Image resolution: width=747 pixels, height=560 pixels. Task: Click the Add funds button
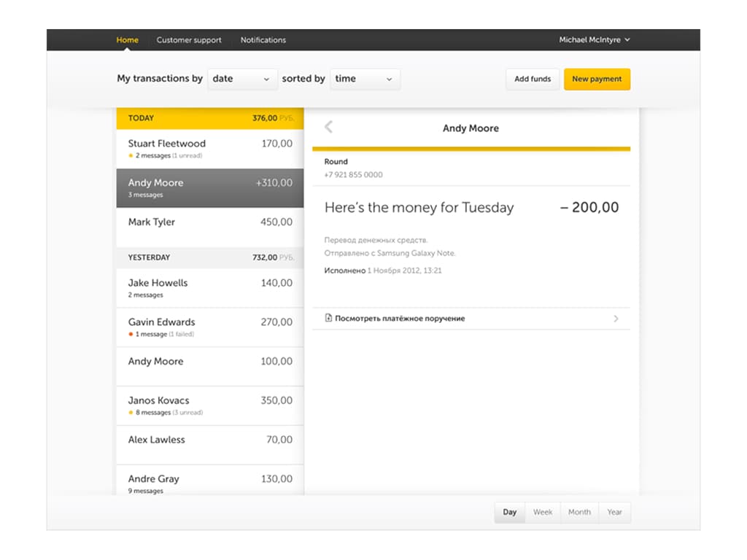click(532, 79)
